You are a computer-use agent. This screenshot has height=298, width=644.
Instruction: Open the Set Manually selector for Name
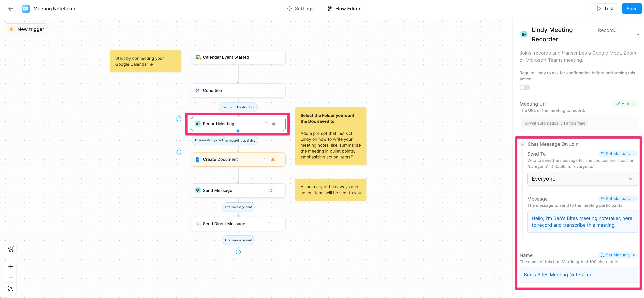tap(618, 255)
